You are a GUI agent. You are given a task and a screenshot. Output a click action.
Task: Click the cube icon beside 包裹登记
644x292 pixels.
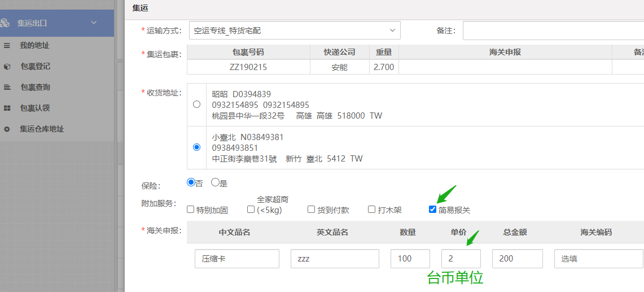pos(7,66)
